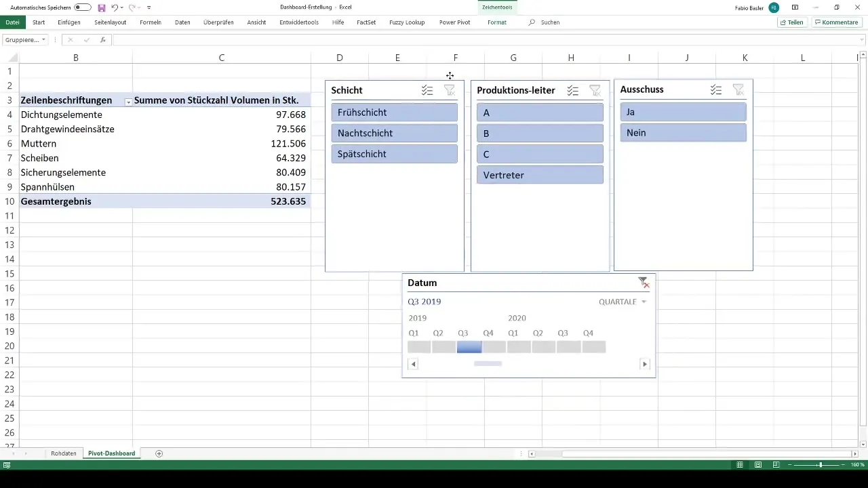The height and width of the screenshot is (488, 868).
Task: Toggle the Automatisches Speichern switch
Action: click(83, 7)
